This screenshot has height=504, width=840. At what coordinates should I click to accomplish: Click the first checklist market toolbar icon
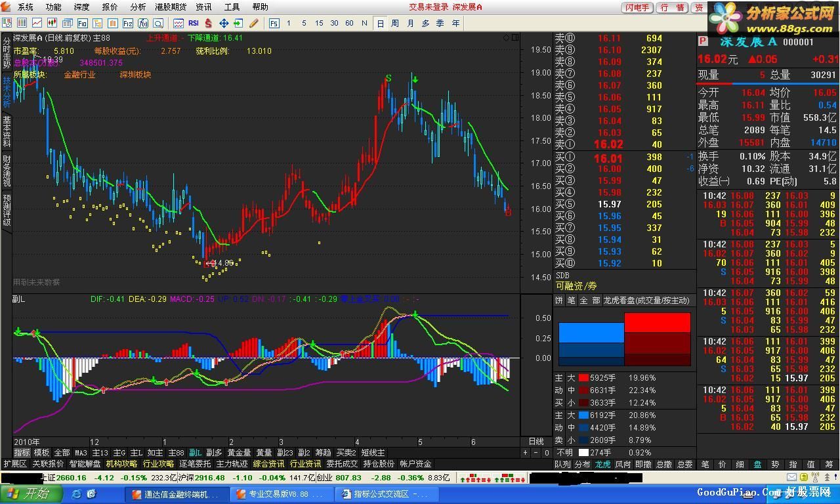pyautogui.click(x=7, y=23)
